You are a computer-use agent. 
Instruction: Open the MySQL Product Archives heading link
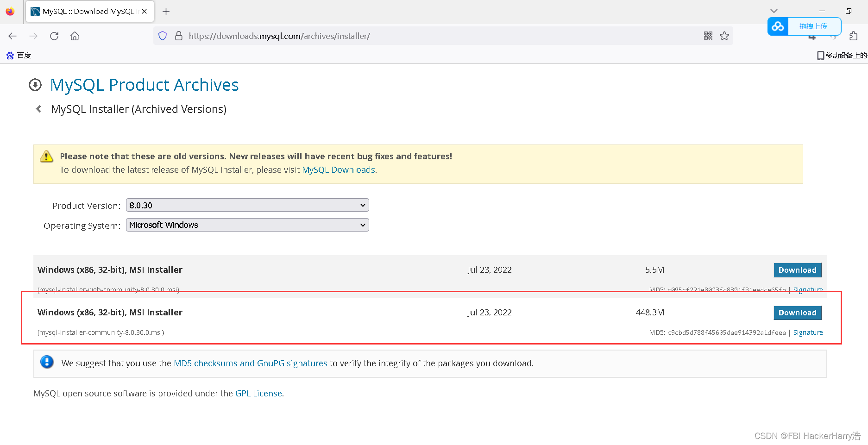145,85
